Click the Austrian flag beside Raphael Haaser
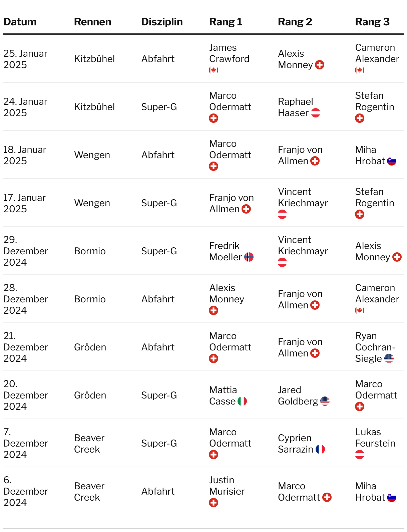The height and width of the screenshot is (532, 407). (316, 113)
